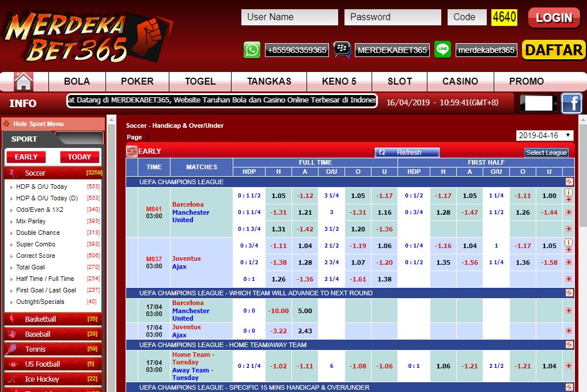Expand Barcelona match with plus button
The width and height of the screenshot is (587, 392).
(x=569, y=200)
